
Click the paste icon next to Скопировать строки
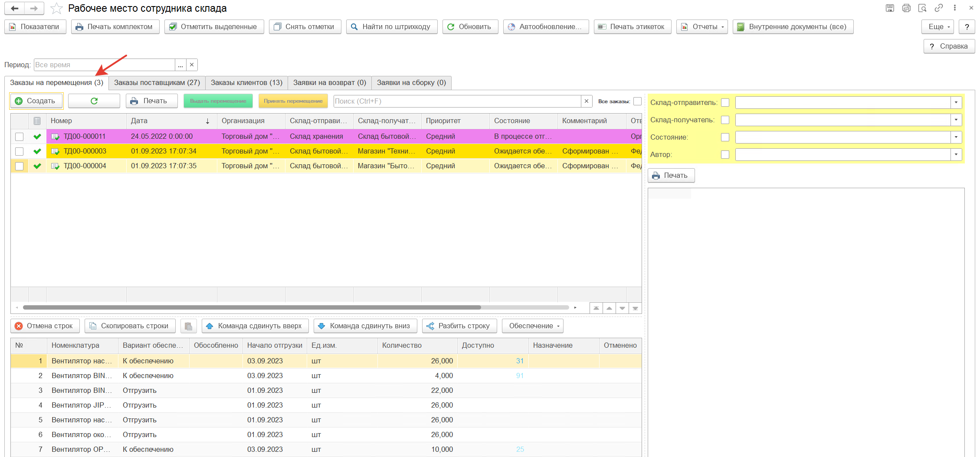pos(188,326)
